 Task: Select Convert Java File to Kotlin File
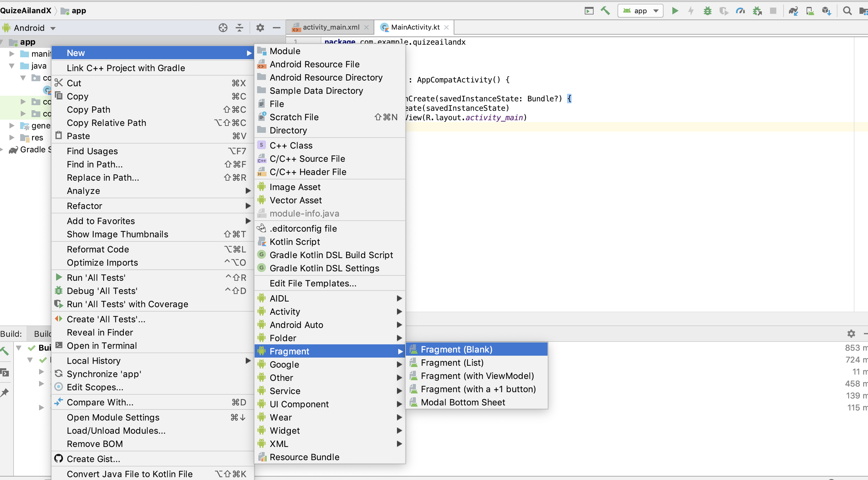click(152, 474)
